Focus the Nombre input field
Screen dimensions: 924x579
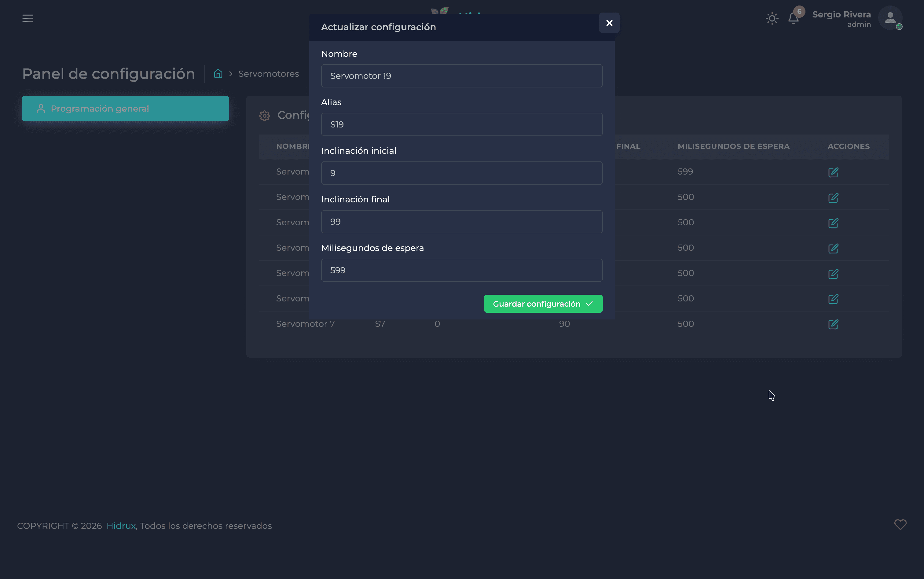point(462,76)
